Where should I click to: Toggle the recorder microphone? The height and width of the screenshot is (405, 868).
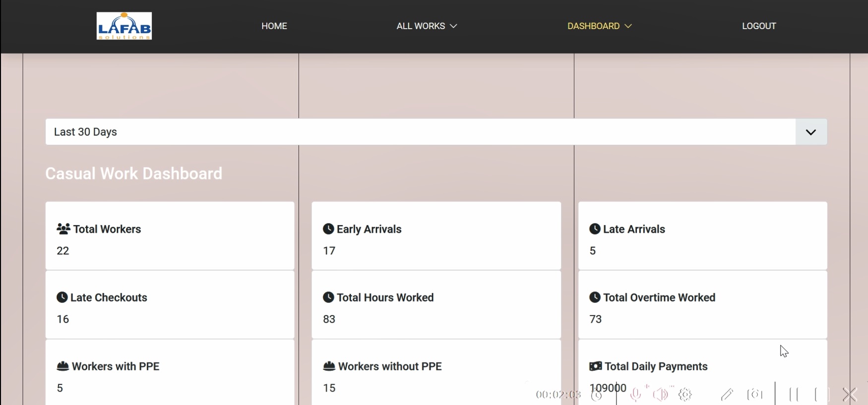click(635, 395)
